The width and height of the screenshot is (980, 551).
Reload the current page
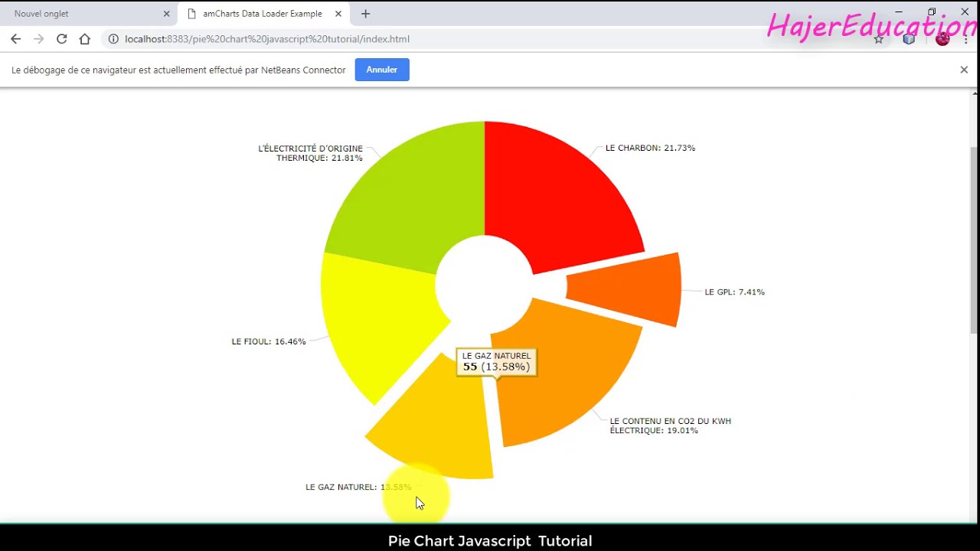(62, 39)
